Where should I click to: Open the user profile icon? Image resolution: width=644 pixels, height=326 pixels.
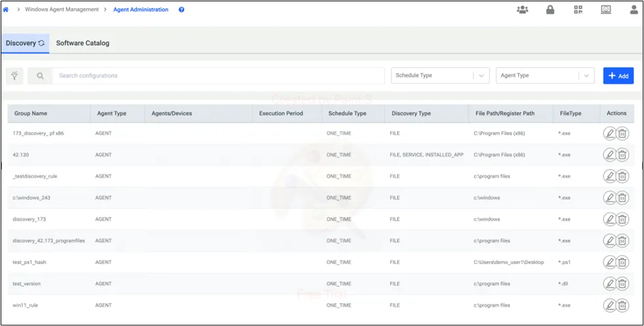(x=634, y=9)
